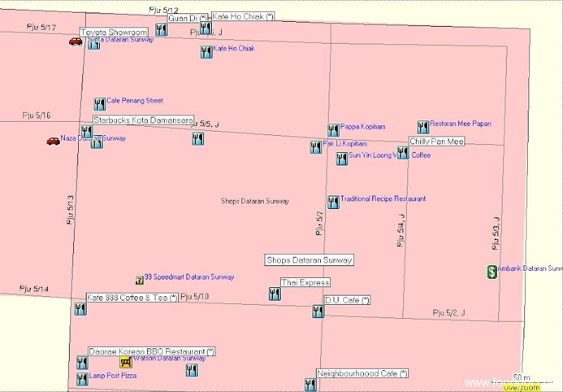Click the Watson Dataran Sunway text

coord(170,358)
